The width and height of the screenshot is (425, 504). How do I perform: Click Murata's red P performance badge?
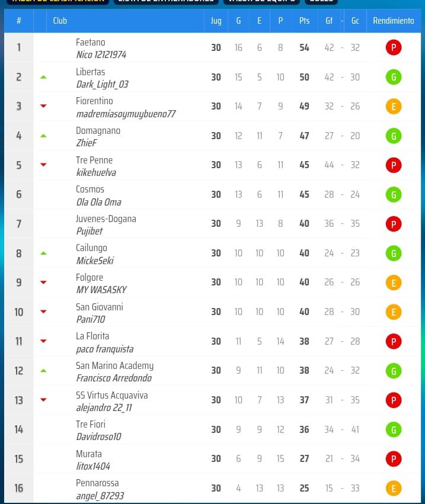pos(393,459)
